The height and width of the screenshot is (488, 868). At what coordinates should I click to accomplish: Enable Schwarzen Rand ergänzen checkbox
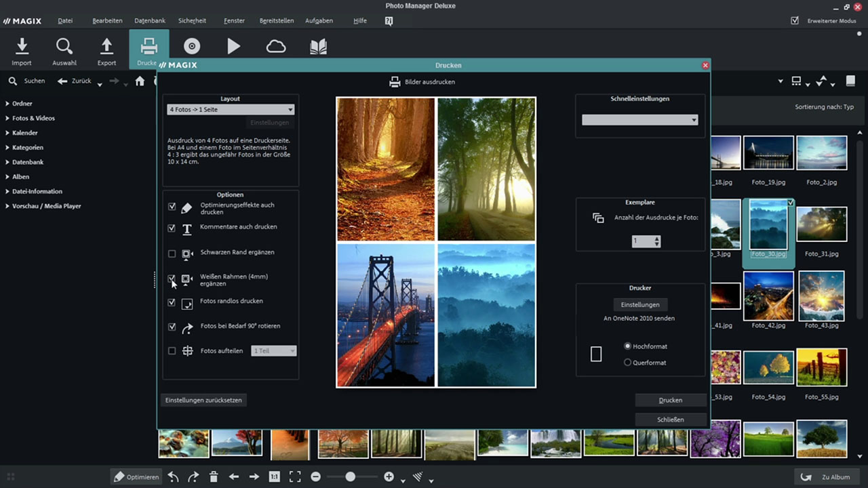[x=172, y=253]
